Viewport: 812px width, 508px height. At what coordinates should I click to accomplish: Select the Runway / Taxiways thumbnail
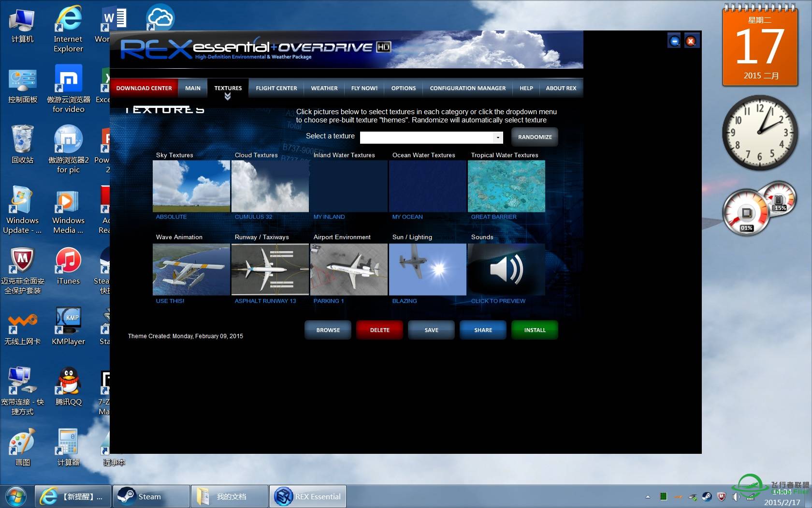(x=270, y=269)
